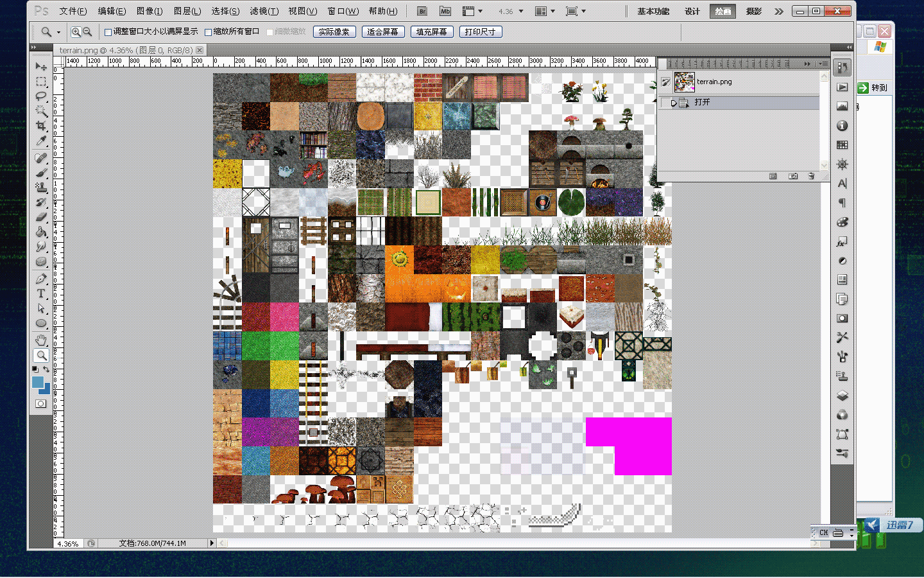The height and width of the screenshot is (578, 924).
Task: Select the Eyedropper tool
Action: pyautogui.click(x=41, y=141)
